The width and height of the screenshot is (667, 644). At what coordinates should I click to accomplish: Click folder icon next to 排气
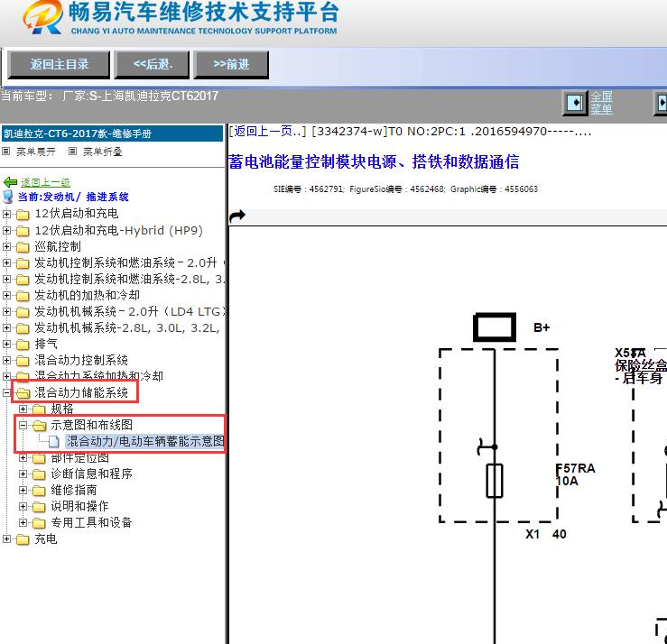point(23,345)
